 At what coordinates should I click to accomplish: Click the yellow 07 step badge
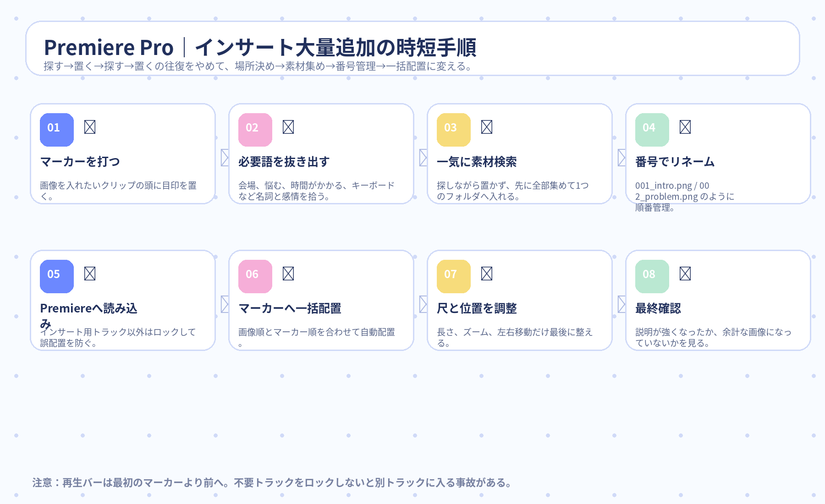click(454, 276)
